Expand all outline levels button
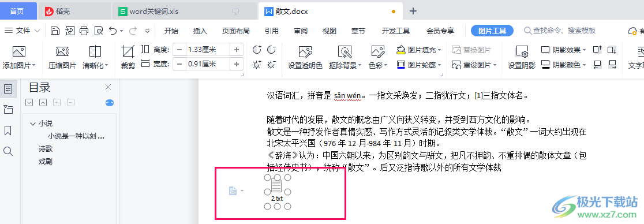The image size is (644, 224). (x=29, y=102)
